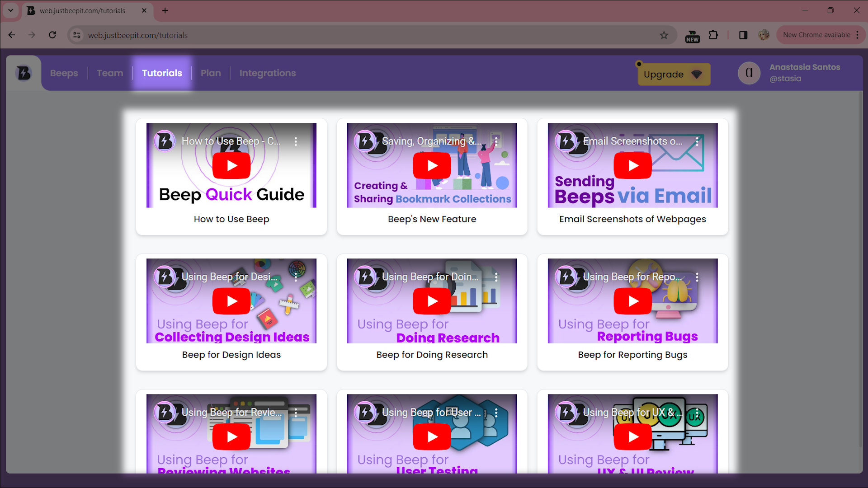868x488 pixels.
Task: Bookmark this page with the star icon
Action: coord(664,35)
